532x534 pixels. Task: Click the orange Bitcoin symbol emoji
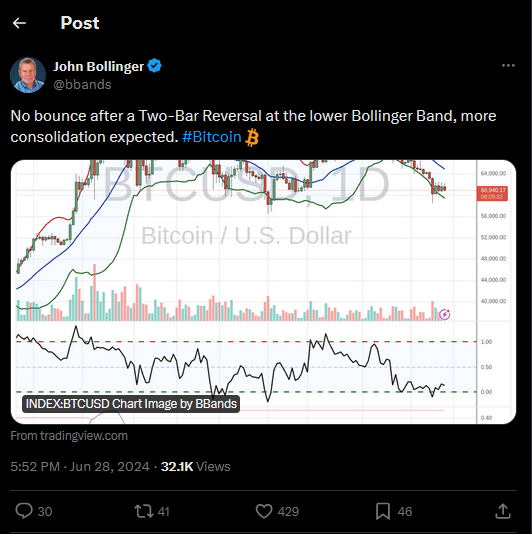coord(252,137)
